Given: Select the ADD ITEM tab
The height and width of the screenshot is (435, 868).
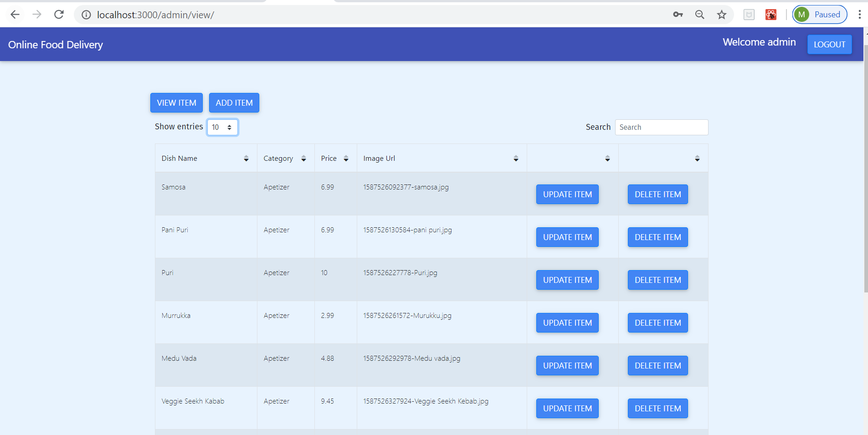Looking at the screenshot, I should click(234, 102).
